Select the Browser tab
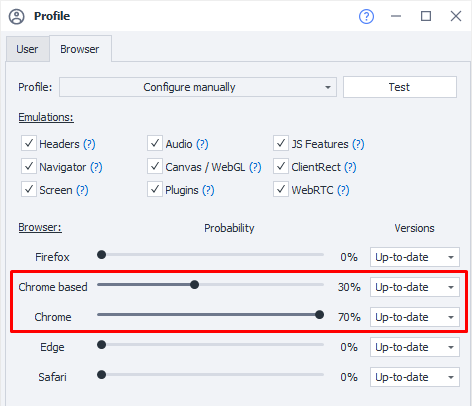The width and height of the screenshot is (472, 407). 80,49
